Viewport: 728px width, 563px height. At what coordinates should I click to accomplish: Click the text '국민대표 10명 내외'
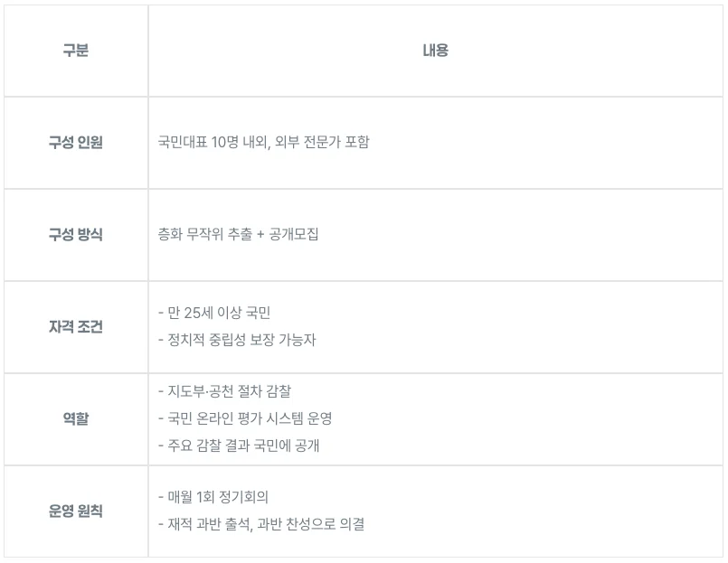pyautogui.click(x=210, y=143)
